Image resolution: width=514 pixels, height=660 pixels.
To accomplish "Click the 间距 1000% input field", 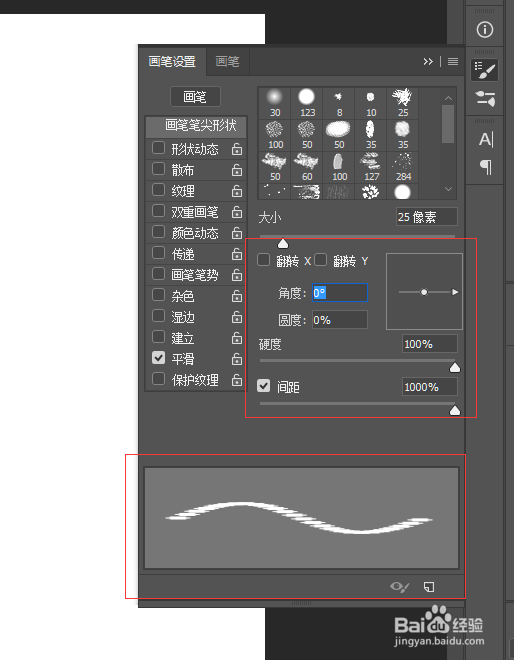I will (430, 386).
